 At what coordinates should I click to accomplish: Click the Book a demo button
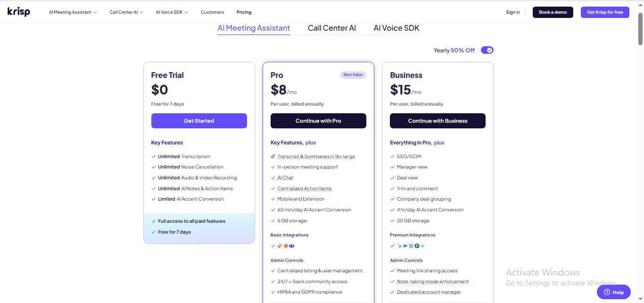click(553, 12)
